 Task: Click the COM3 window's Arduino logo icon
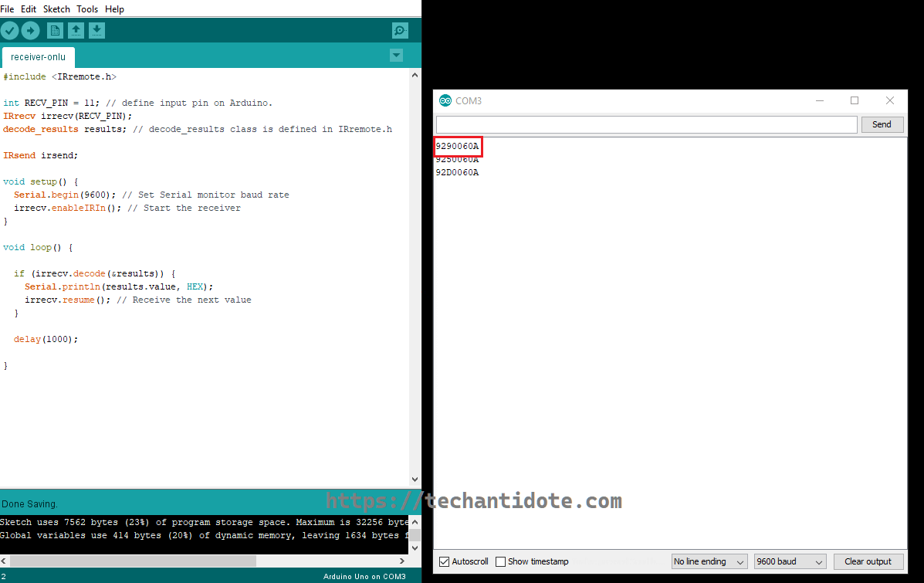click(x=445, y=100)
